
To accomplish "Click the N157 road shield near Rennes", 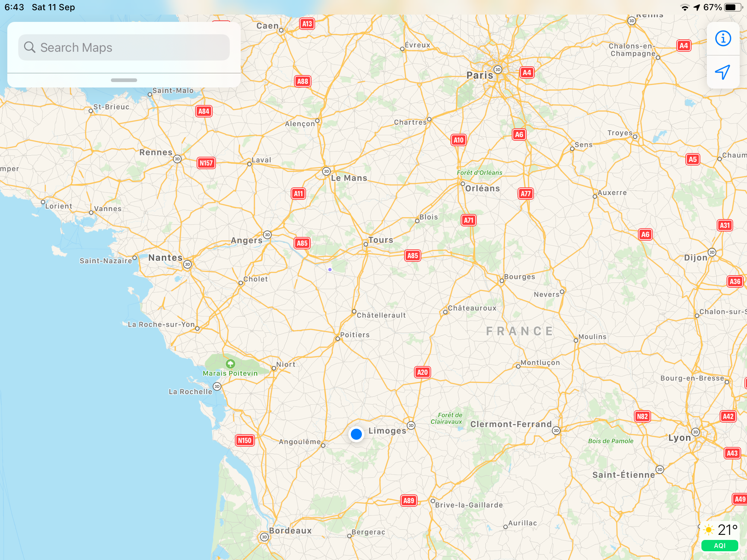I will pyautogui.click(x=206, y=163).
